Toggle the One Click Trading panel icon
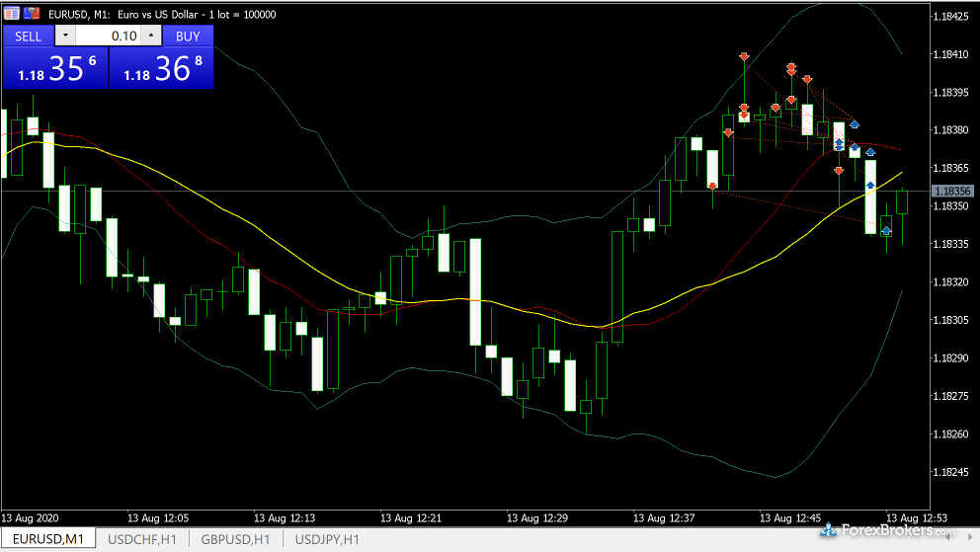980x552 pixels. [32, 13]
